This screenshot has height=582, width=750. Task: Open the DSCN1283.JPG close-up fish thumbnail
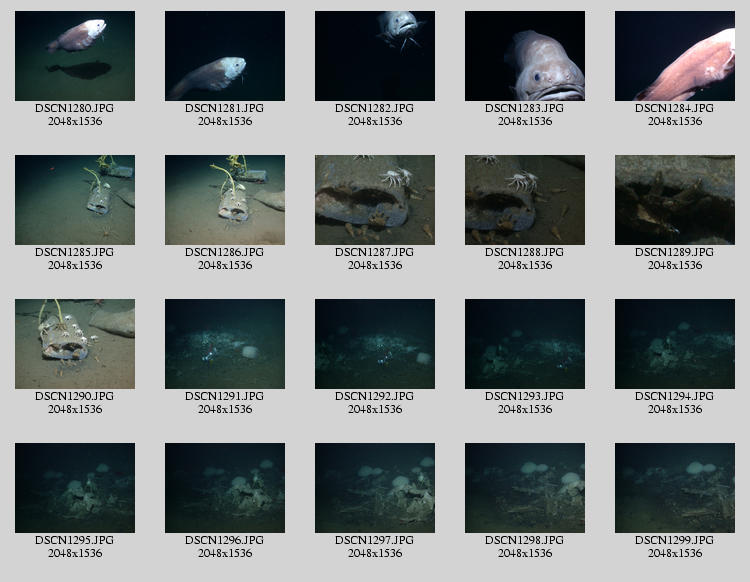(525, 56)
